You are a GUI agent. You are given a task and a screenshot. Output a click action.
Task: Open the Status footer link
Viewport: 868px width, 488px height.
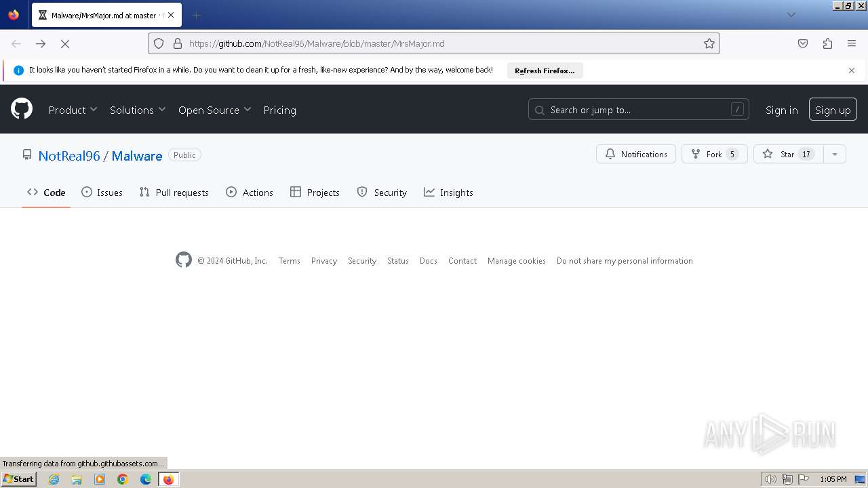[x=398, y=261]
